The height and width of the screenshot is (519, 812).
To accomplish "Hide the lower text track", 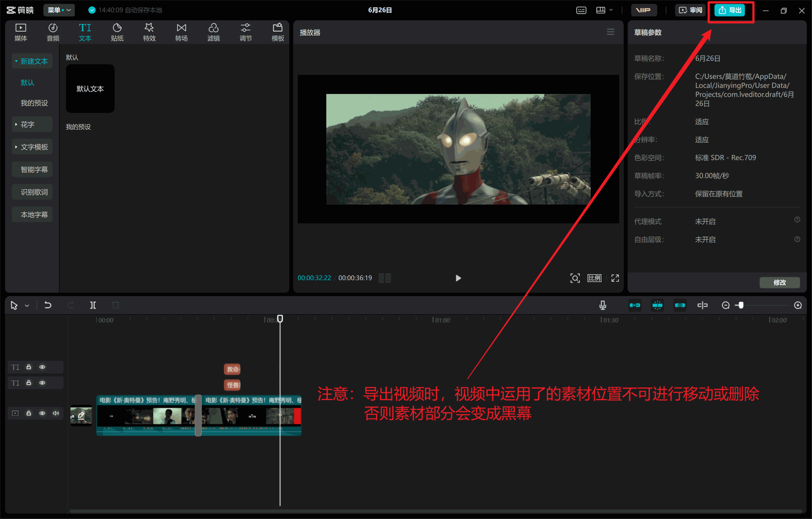I will click(x=42, y=383).
